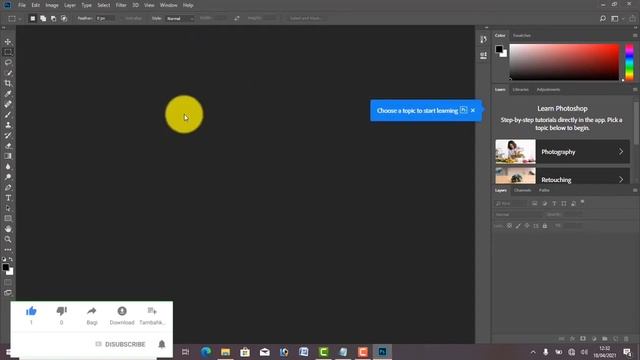Toggle Quick Mask mode icon
The width and height of the screenshot is (640, 360).
point(8,282)
